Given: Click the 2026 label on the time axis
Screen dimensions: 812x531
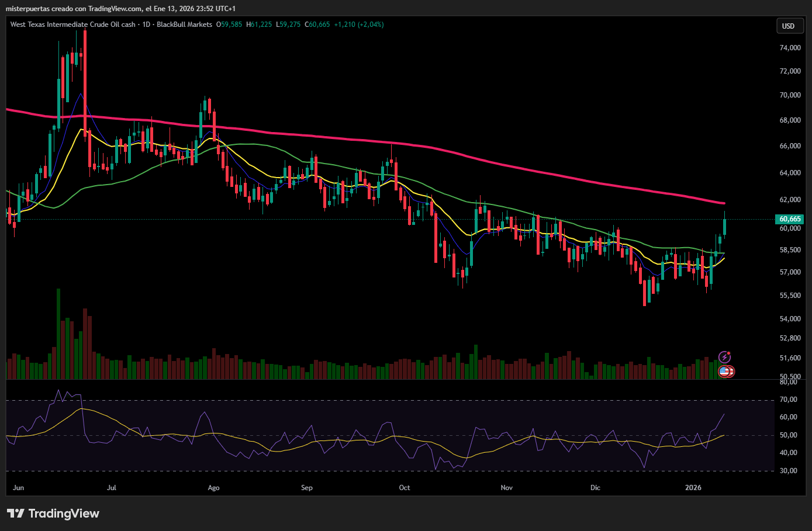Looking at the screenshot, I should tap(693, 488).
